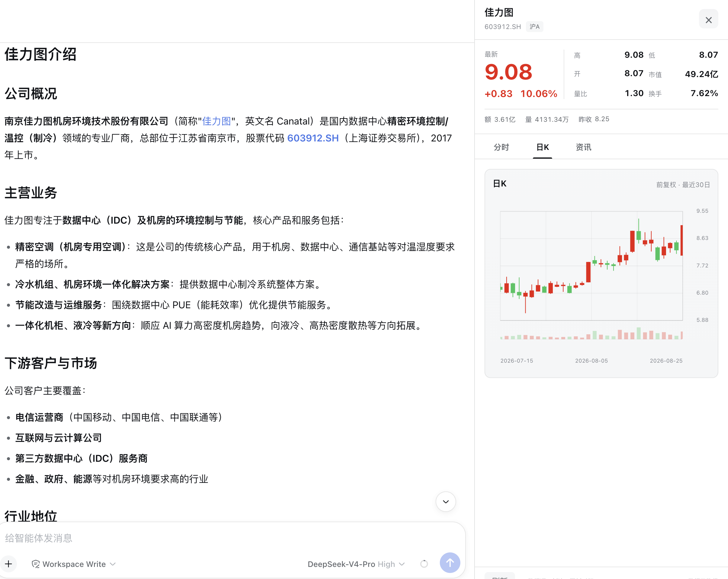
Task: Click the 公司概况 heading
Action: point(31,94)
